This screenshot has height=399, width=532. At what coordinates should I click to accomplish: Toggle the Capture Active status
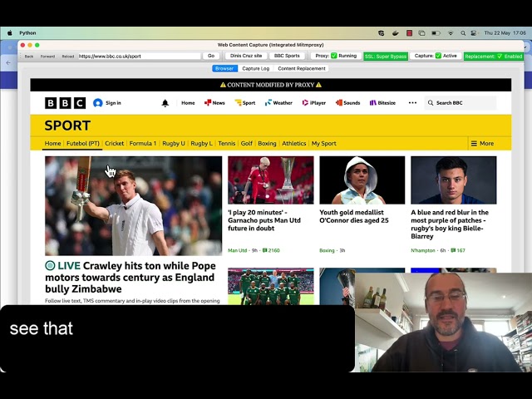pyautogui.click(x=436, y=56)
